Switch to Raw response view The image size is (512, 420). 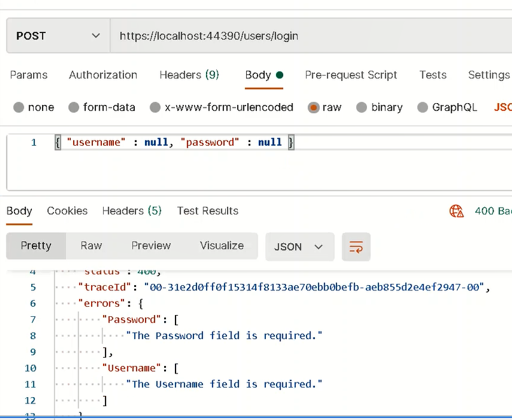(x=92, y=246)
